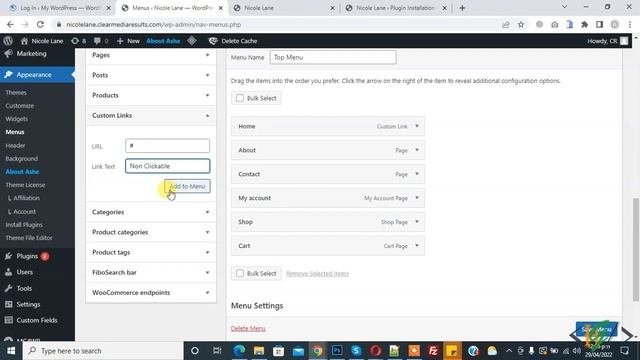Image resolution: width=640 pixels, height=360 pixels.
Task: Launch Microsoft Edge from taskbar
Action: click(x=240, y=351)
